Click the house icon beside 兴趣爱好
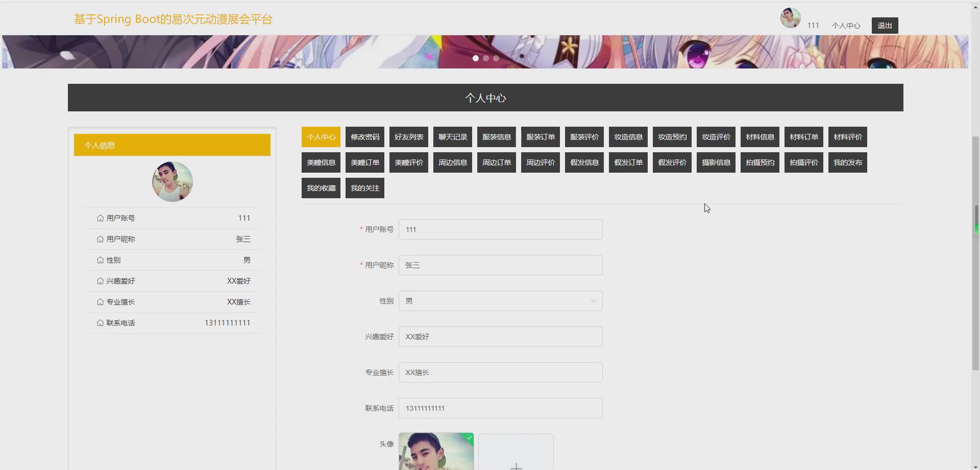The image size is (980, 470). point(100,280)
